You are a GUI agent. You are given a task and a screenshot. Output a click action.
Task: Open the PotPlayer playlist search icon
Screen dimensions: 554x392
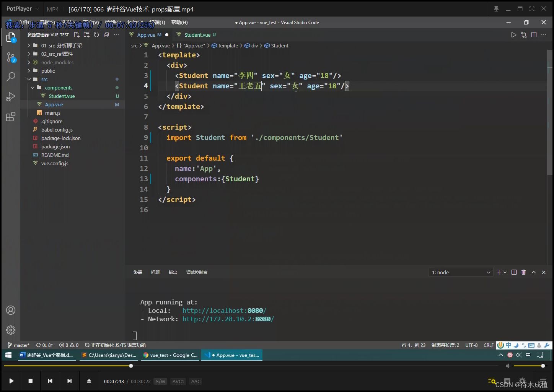[x=492, y=381]
